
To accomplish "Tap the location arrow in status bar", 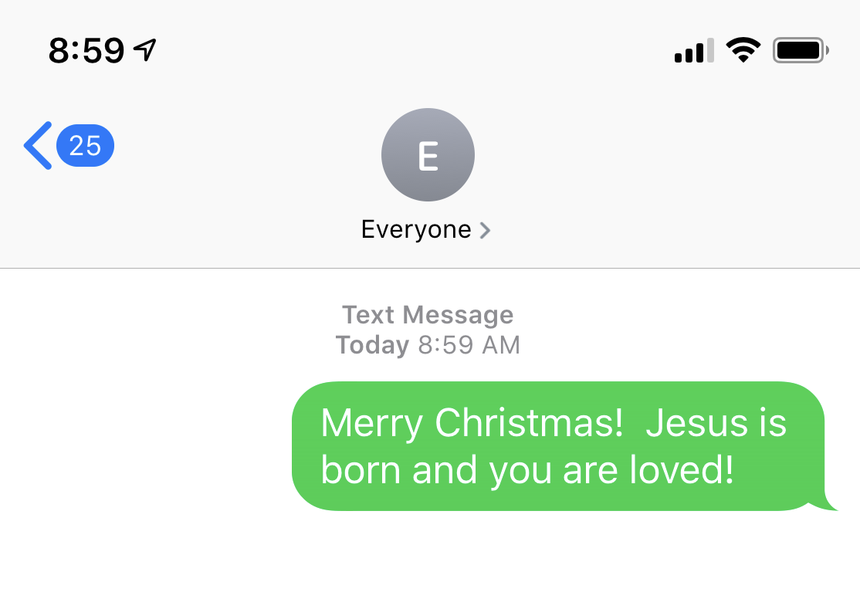I will (x=144, y=51).
